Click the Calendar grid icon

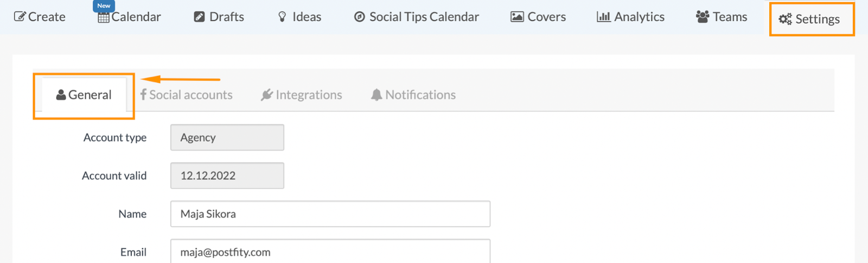pos(104,17)
